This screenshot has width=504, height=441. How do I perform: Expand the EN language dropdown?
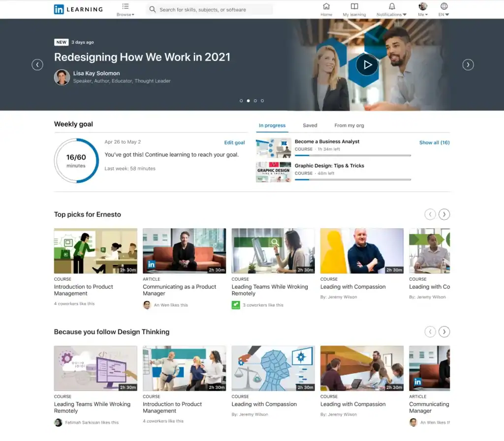pos(442,14)
